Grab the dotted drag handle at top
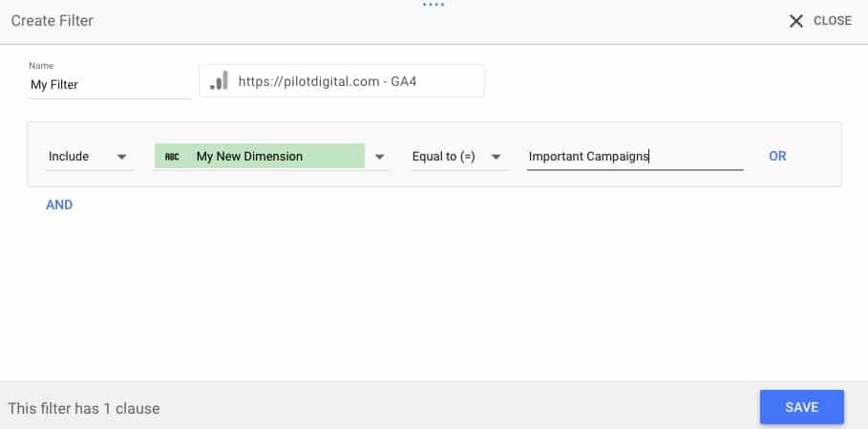The height and width of the screenshot is (429, 868). pos(434,4)
